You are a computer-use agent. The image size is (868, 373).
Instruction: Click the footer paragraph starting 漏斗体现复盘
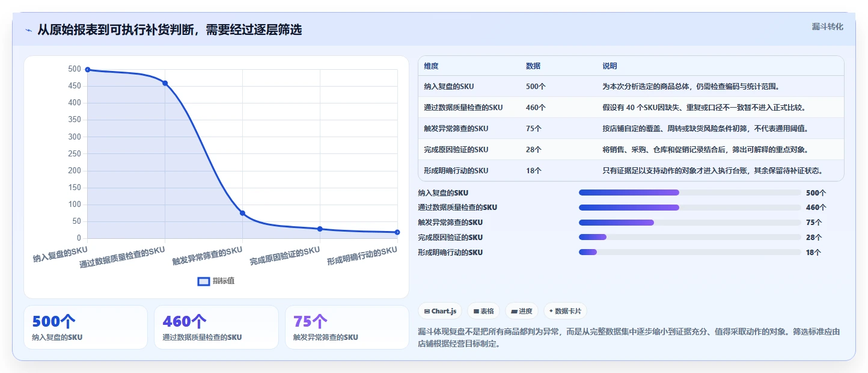629,338
